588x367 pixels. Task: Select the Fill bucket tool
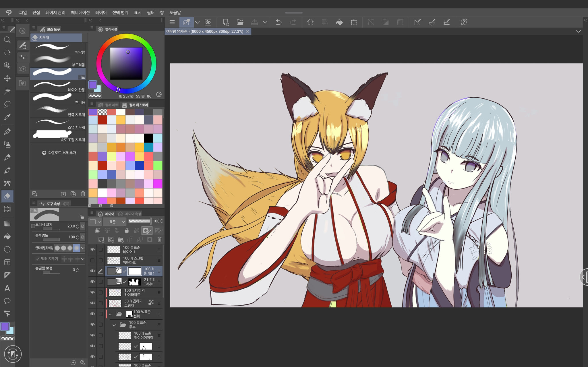point(7,236)
